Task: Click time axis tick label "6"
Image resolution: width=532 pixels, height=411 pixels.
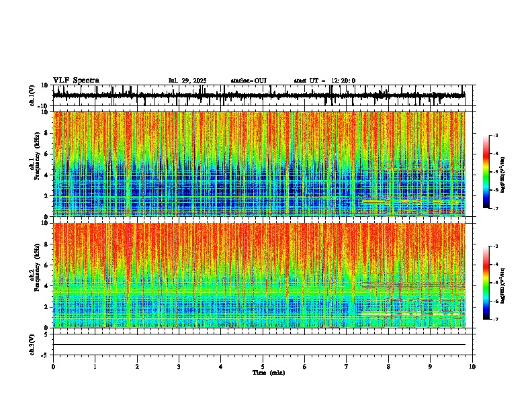Action: point(304,367)
